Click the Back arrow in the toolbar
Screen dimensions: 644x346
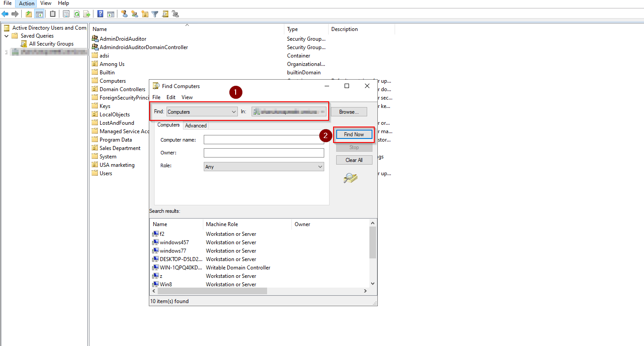point(5,14)
